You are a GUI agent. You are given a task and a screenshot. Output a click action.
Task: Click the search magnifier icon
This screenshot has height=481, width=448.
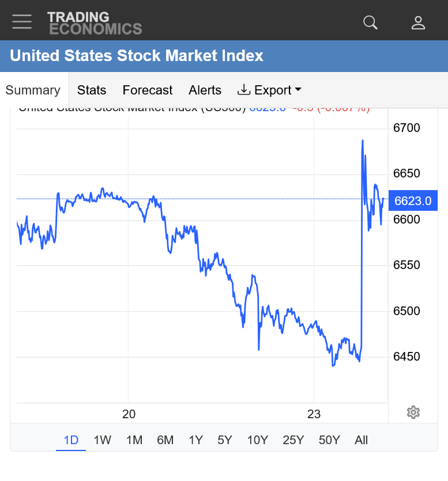(x=370, y=22)
